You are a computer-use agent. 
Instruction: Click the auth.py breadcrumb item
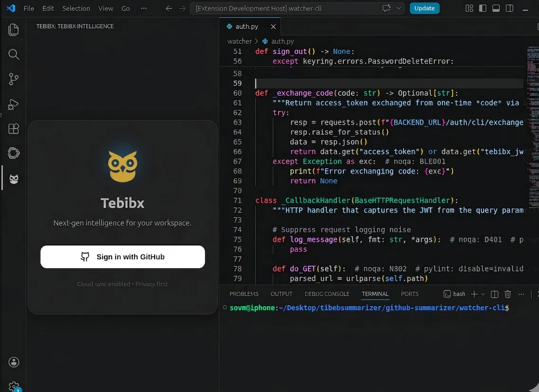point(282,41)
